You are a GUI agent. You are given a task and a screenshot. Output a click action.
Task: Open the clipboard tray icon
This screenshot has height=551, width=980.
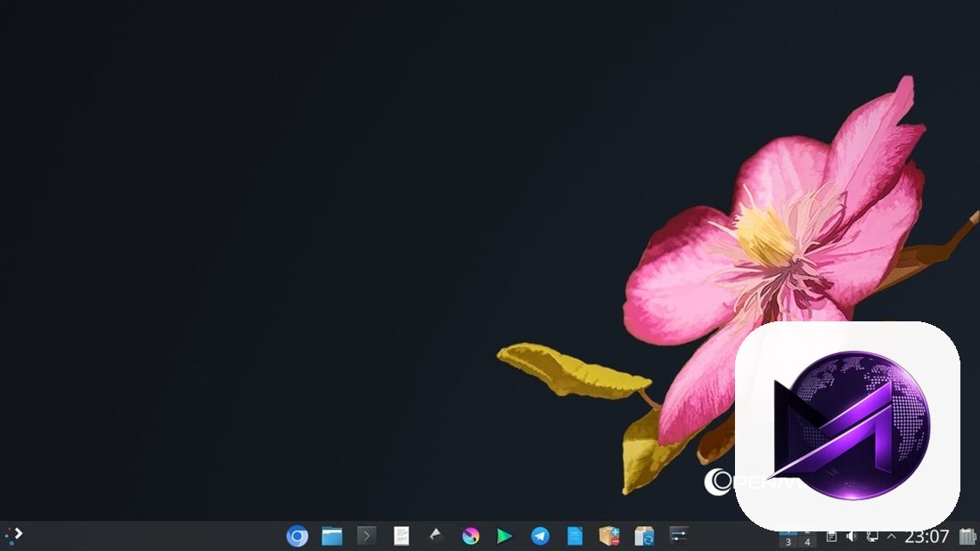(x=831, y=536)
